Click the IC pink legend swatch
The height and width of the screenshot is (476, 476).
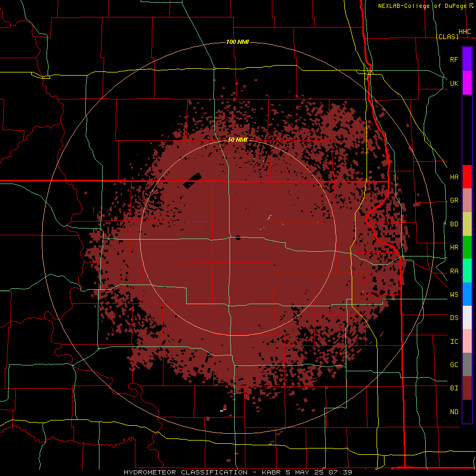467,341
